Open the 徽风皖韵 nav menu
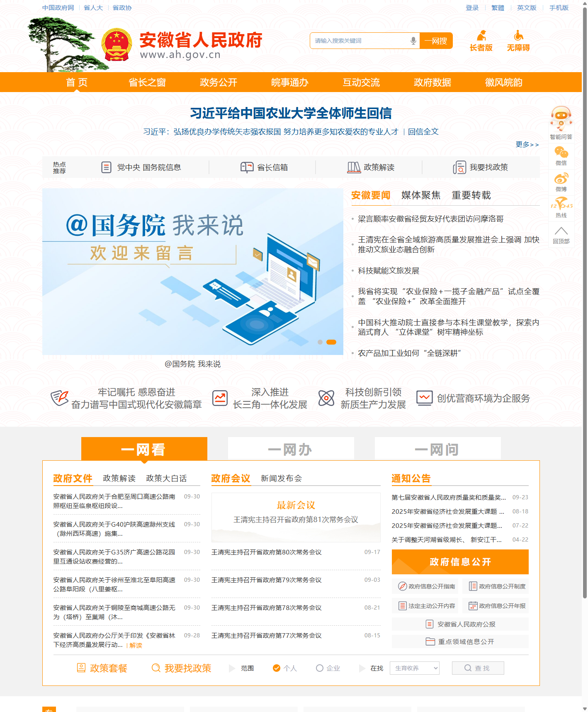Screen dimensions: 588x712 504,82
